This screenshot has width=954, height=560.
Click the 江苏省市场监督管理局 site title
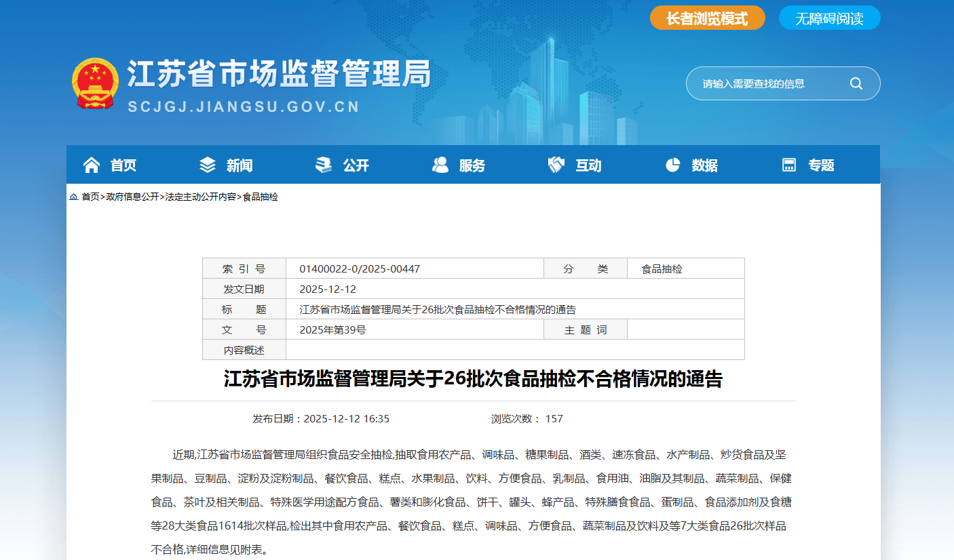coord(279,74)
